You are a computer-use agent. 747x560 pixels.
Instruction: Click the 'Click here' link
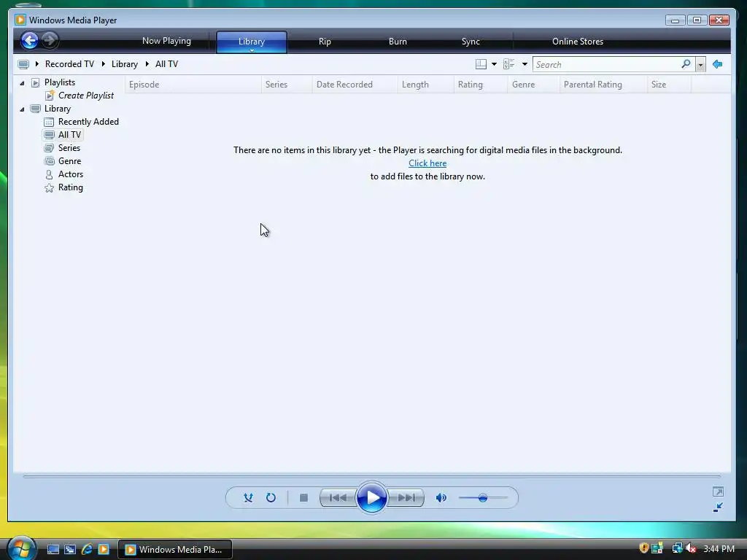pyautogui.click(x=427, y=163)
